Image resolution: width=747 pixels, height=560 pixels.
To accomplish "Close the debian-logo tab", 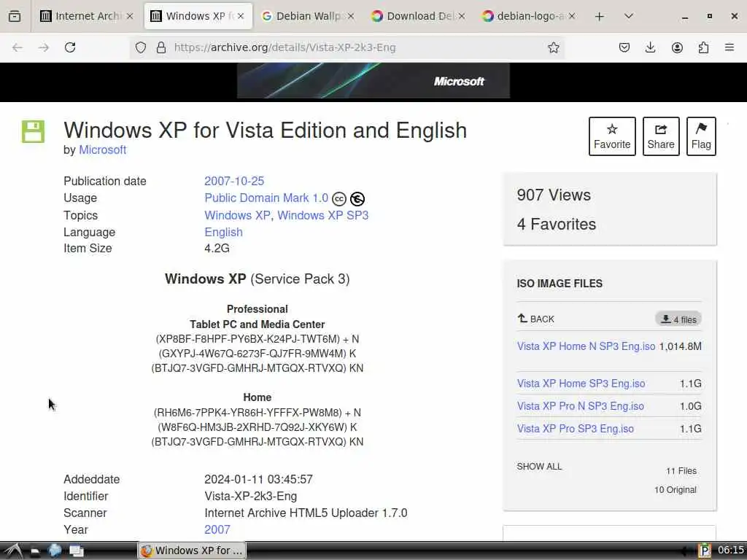I will [572, 16].
